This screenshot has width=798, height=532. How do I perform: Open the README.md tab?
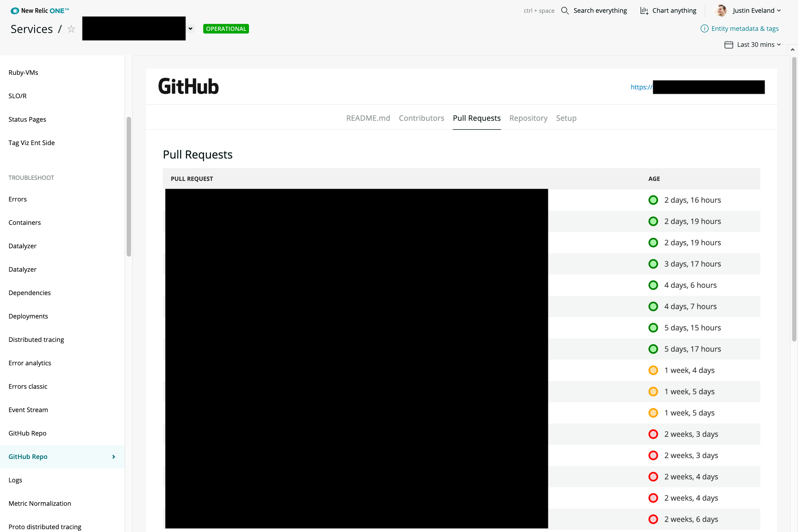coord(368,118)
